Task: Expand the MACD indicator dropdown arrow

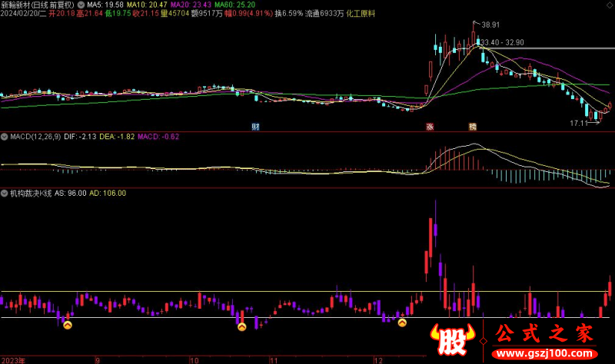Action: click(x=5, y=137)
